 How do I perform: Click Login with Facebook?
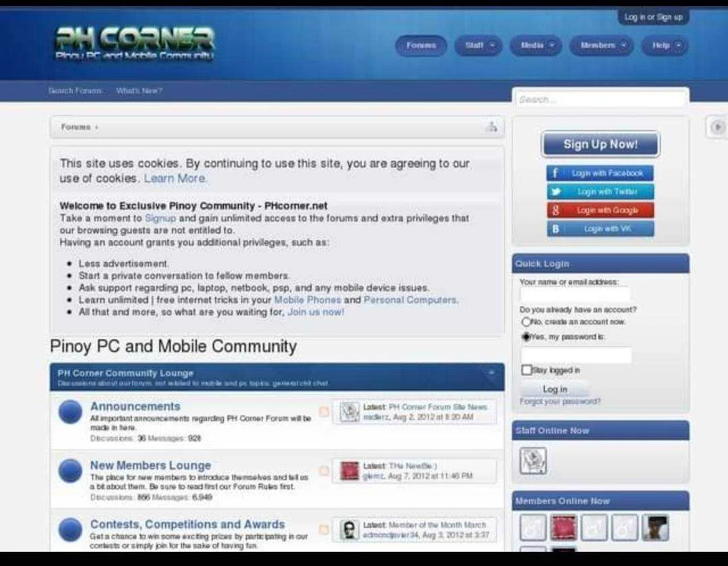point(600,173)
